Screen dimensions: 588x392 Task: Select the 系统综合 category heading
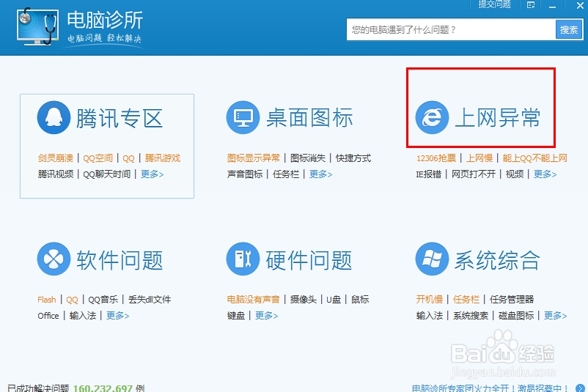coord(498,260)
